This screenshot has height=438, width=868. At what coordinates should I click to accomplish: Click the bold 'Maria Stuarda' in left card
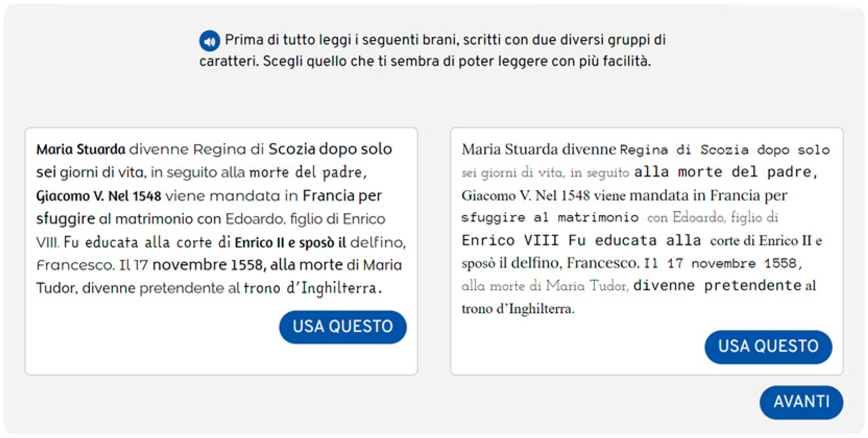(81, 149)
